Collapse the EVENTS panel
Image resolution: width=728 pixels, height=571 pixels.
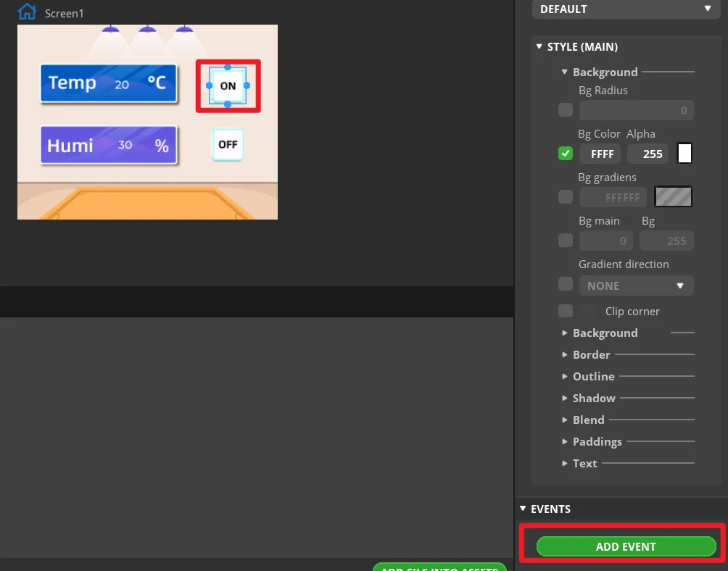(524, 509)
